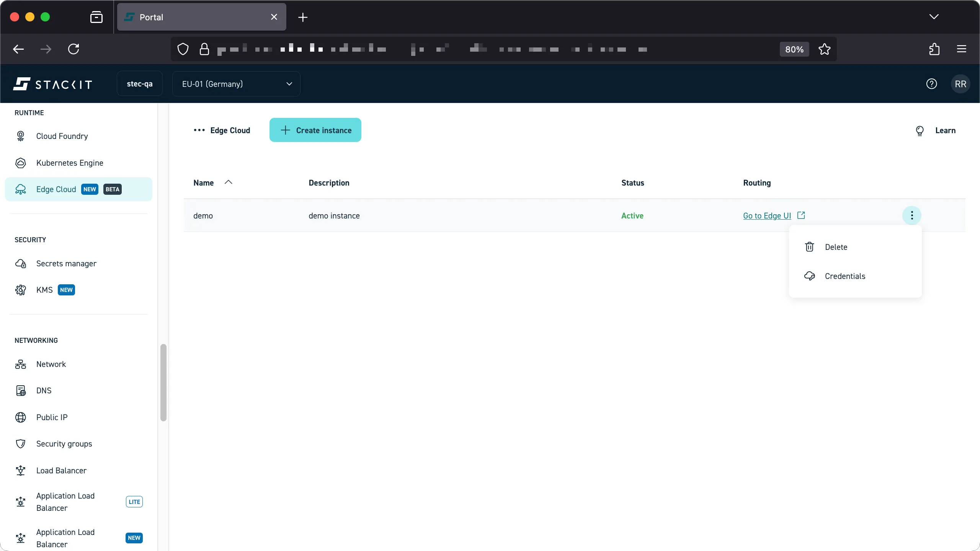Open the Edge Cloud ellipsis options
The image size is (980, 551).
[199, 130]
